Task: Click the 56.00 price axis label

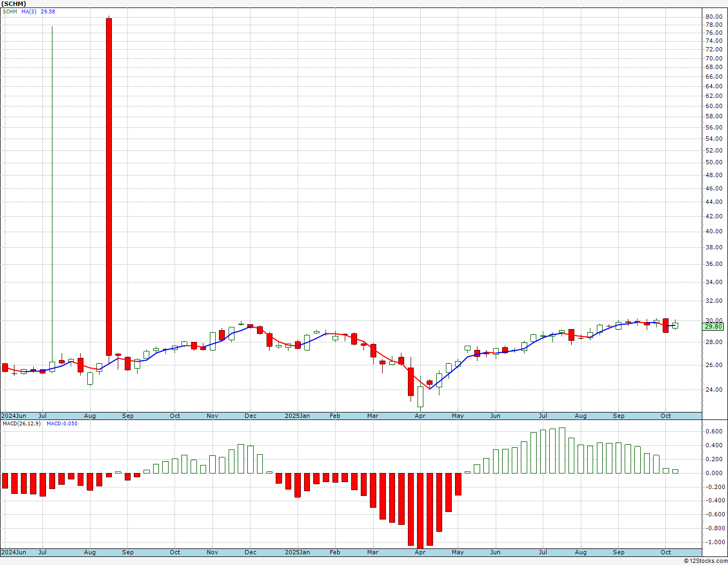Action: pyautogui.click(x=714, y=127)
